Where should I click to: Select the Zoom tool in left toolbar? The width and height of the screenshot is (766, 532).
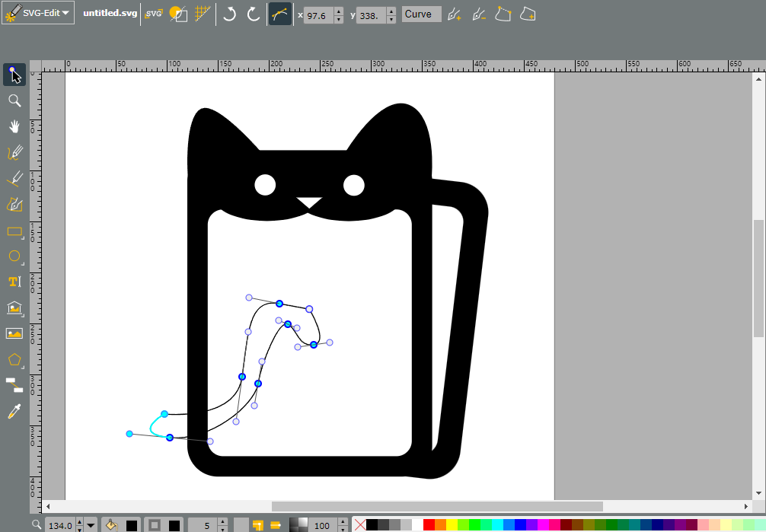14,100
